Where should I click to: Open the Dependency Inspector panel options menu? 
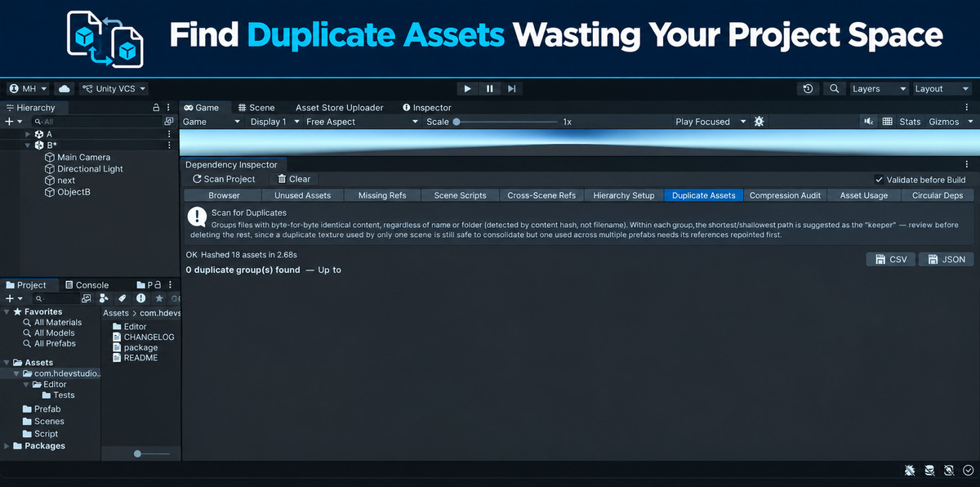pos(968,164)
